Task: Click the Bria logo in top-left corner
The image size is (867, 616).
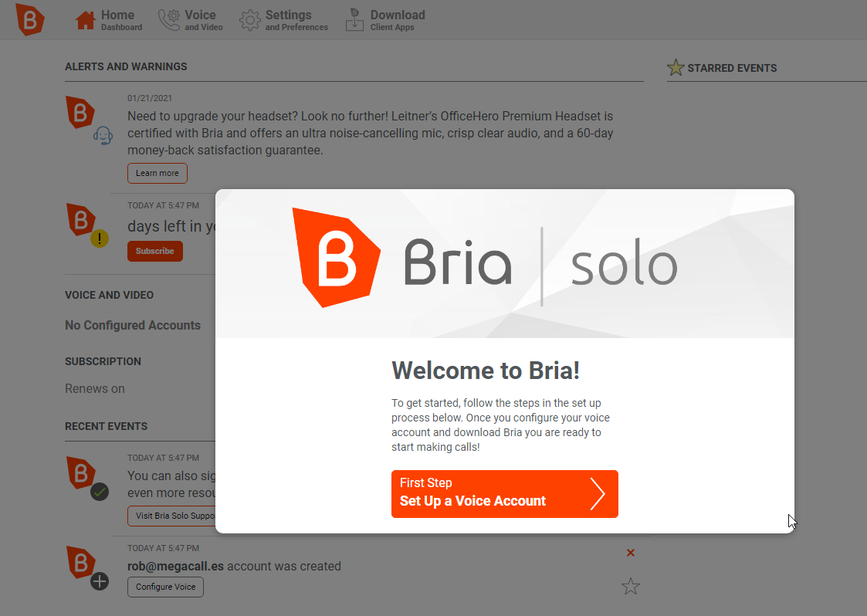Action: coord(30,19)
